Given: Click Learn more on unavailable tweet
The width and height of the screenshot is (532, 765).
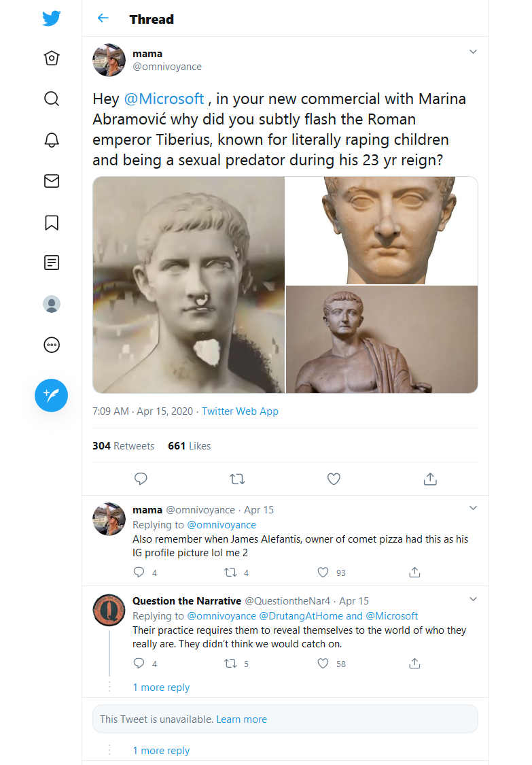Looking at the screenshot, I should tap(241, 719).
